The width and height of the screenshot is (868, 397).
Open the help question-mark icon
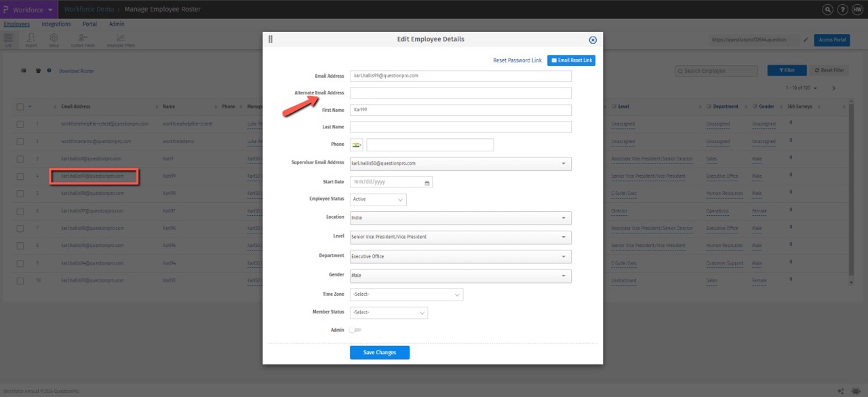842,10
